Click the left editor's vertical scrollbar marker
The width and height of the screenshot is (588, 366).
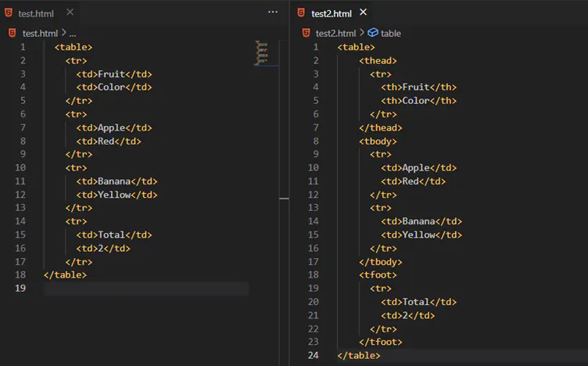(x=284, y=199)
